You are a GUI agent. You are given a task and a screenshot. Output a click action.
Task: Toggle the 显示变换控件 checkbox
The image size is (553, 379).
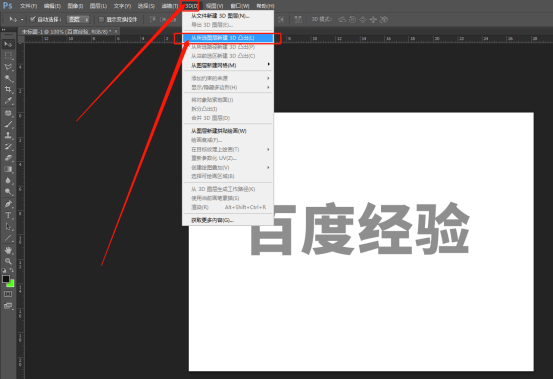(x=102, y=19)
